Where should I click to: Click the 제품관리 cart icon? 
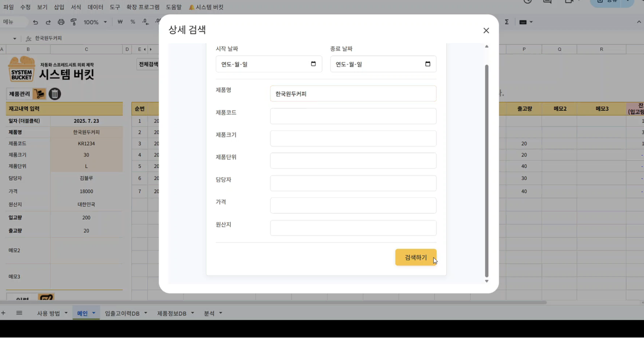[x=39, y=94]
